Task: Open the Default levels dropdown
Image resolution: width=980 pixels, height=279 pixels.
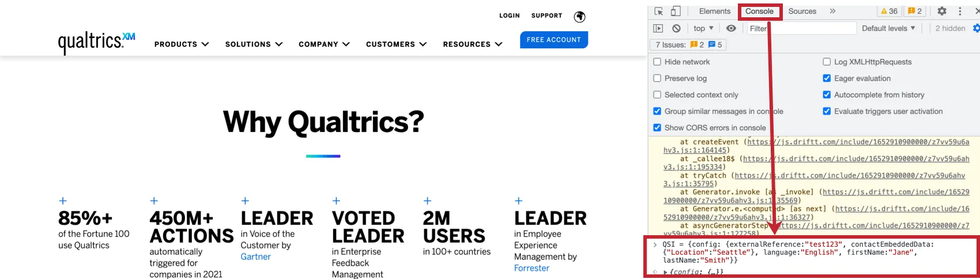Action: [x=888, y=28]
